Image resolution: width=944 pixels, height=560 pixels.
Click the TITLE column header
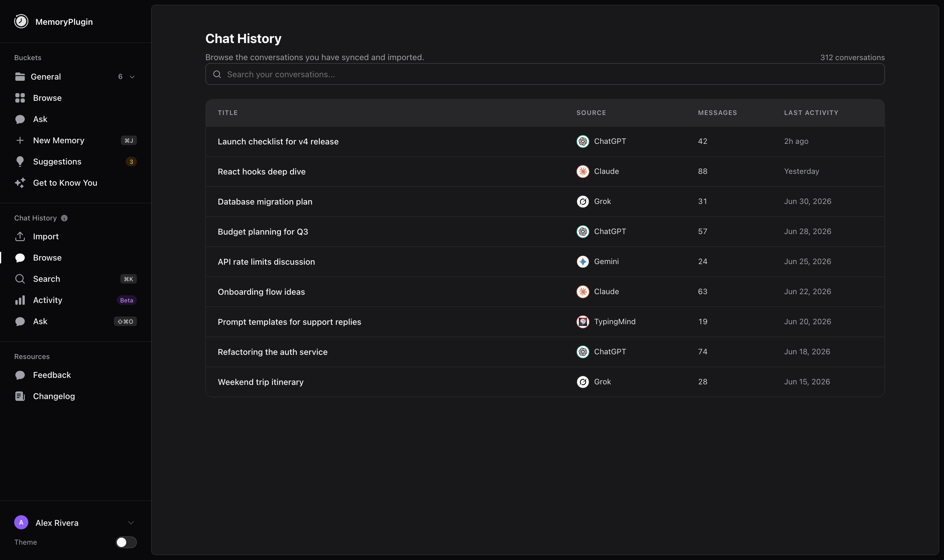tap(228, 113)
